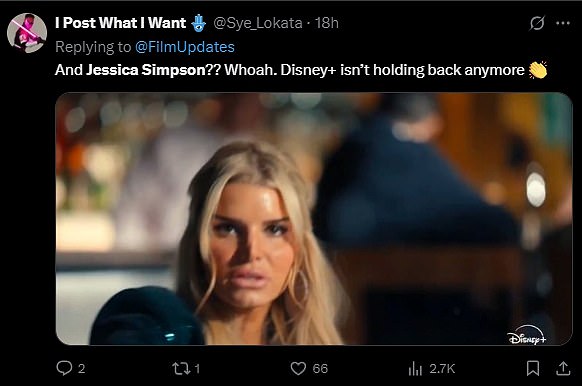The height and width of the screenshot is (386, 582).
Task: Click the 18h timestamp
Action: 327,23
